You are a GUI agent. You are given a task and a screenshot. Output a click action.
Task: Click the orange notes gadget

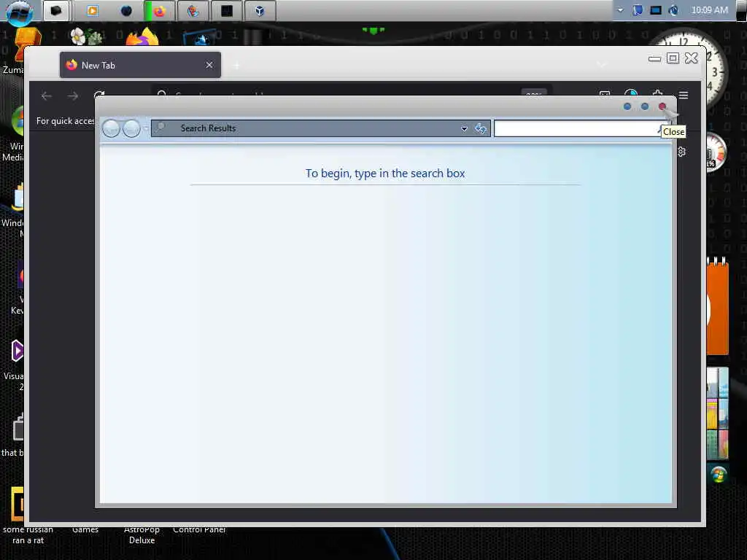click(x=718, y=307)
